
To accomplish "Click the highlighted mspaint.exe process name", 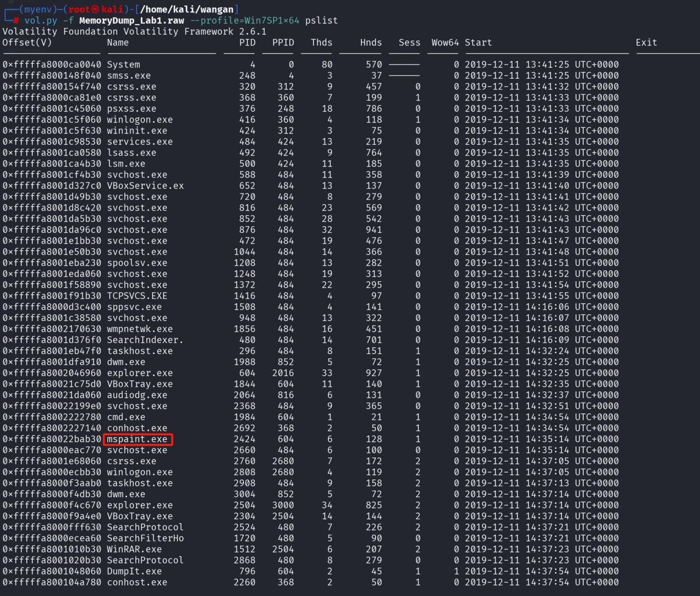I will (x=137, y=439).
